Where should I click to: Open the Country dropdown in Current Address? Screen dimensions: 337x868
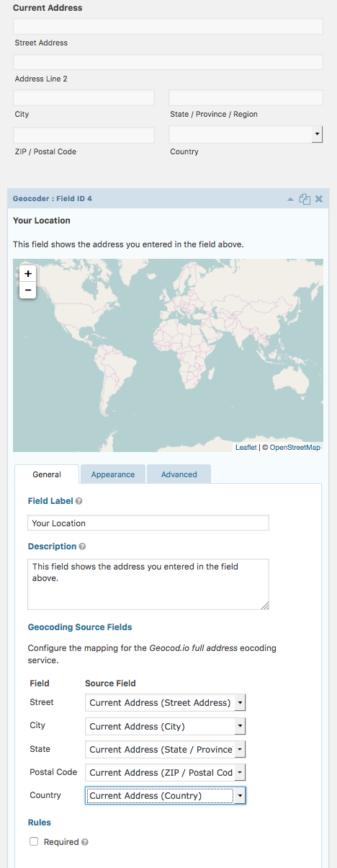[246, 135]
